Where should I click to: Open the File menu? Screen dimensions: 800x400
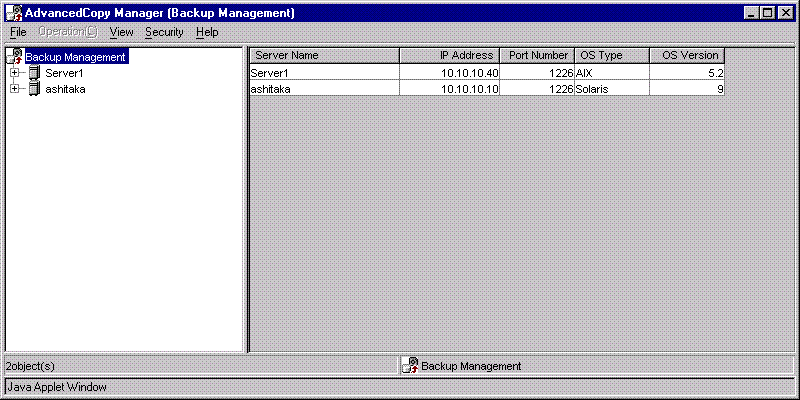click(18, 32)
